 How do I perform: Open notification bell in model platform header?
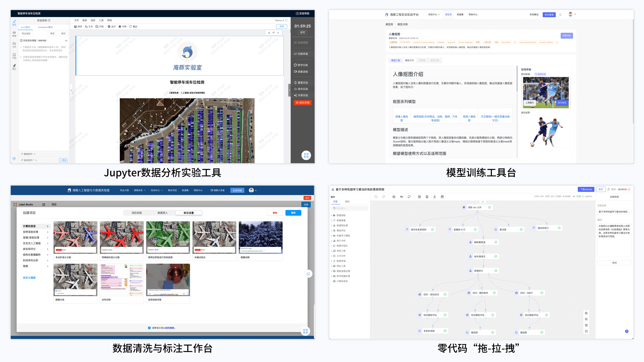pyautogui.click(x=560, y=14)
